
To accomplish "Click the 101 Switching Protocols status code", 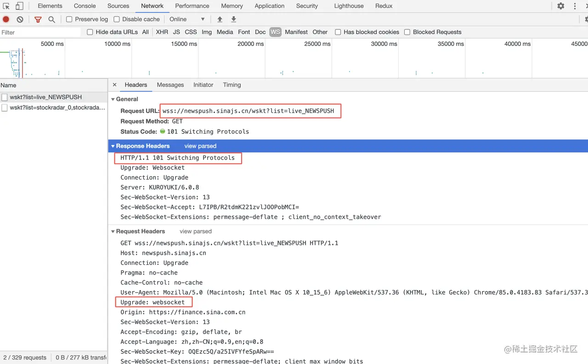I will click(x=208, y=132).
